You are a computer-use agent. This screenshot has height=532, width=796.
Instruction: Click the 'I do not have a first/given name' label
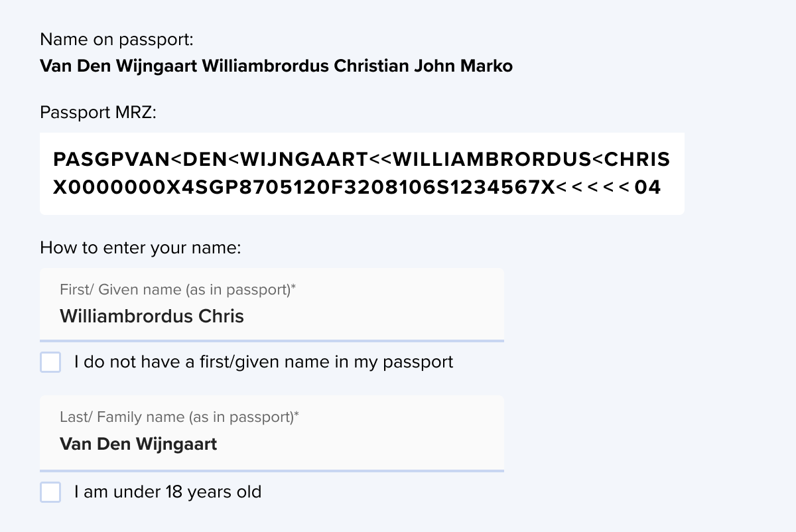coord(263,362)
